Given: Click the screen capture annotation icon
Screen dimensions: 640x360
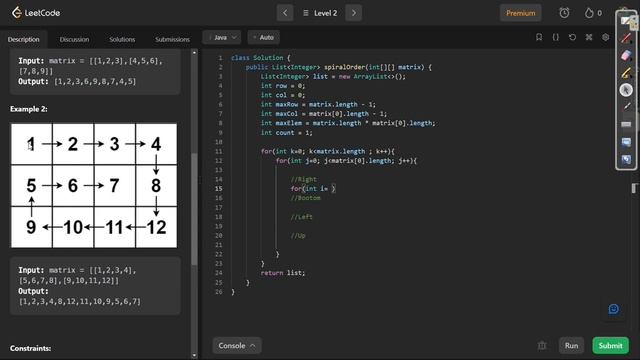Looking at the screenshot, I should 626,142.
